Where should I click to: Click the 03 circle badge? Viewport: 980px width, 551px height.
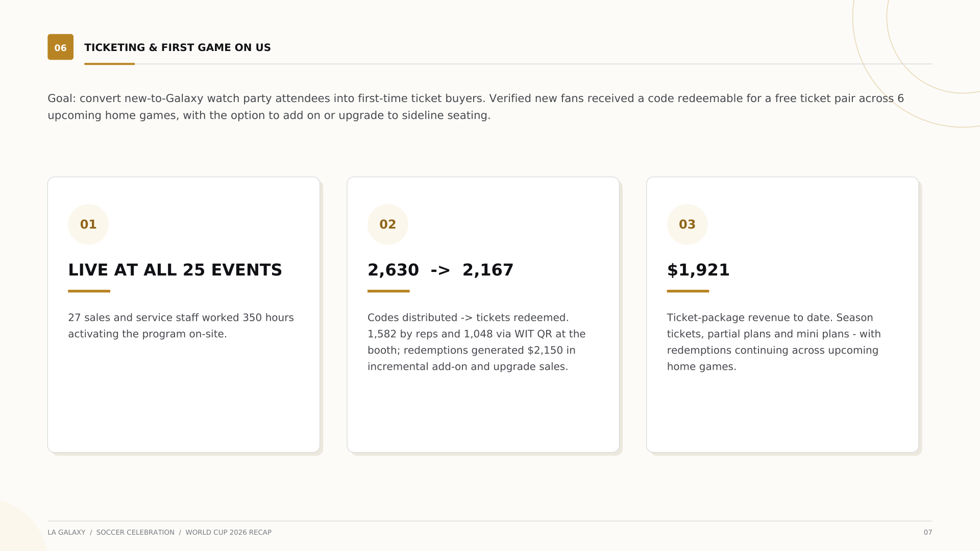pos(687,224)
